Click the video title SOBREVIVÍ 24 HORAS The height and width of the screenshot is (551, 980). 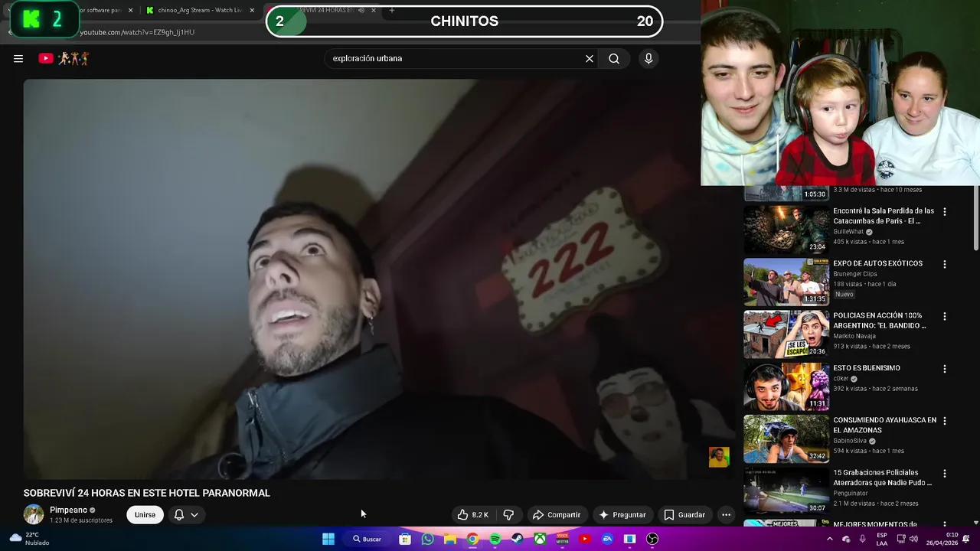(x=146, y=493)
